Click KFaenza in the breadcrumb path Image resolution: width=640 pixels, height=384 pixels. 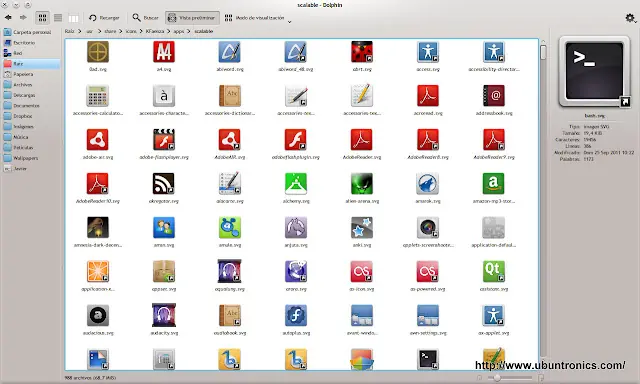coord(155,31)
